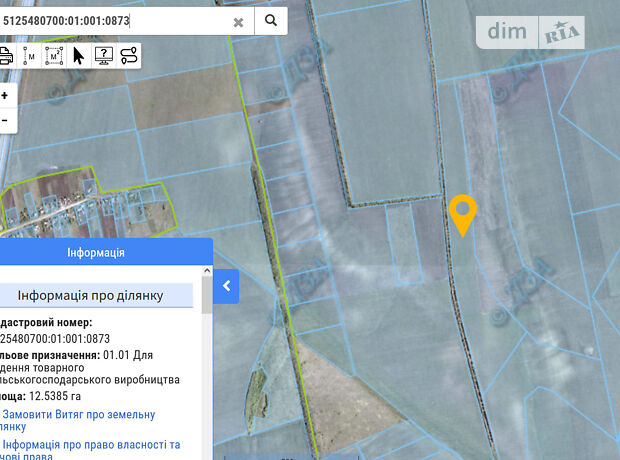620x460 pixels.
Task: Click the print map icon
Action: point(5,55)
